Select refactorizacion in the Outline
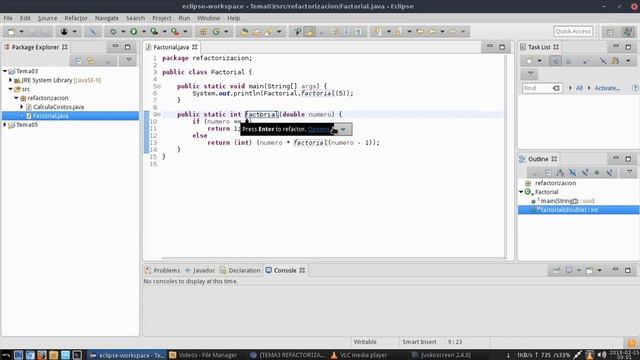 coord(555,183)
